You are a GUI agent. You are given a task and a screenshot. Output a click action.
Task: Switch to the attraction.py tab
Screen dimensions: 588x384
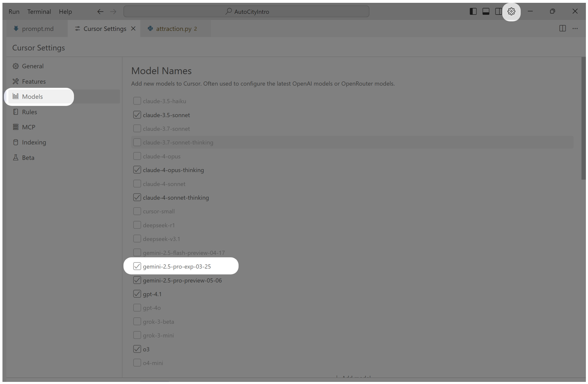[174, 29]
